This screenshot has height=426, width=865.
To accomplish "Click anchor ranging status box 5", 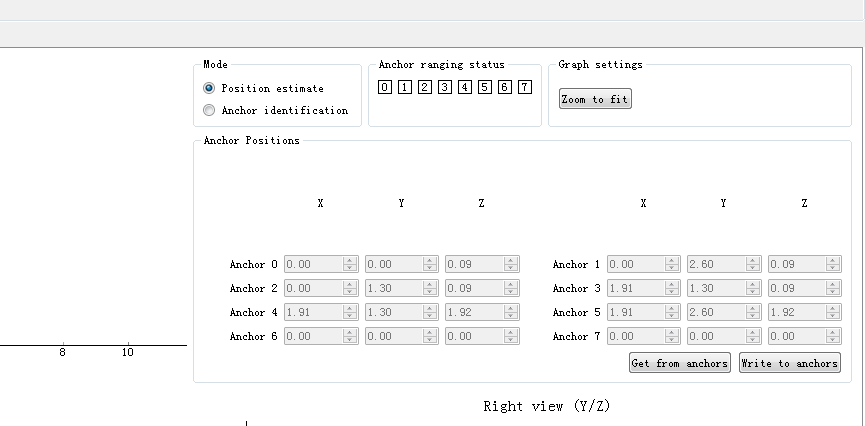I will coord(485,87).
